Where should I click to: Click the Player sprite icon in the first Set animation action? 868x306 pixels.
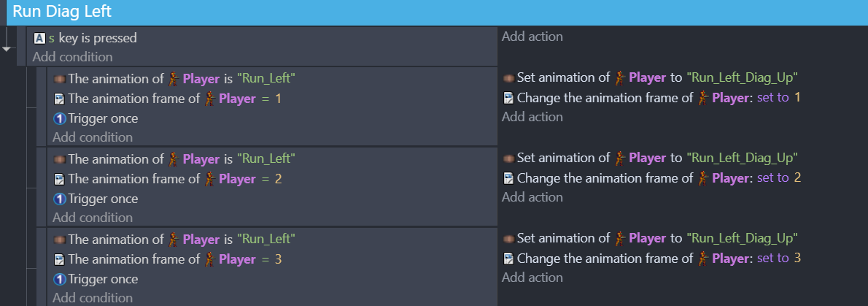pyautogui.click(x=621, y=78)
